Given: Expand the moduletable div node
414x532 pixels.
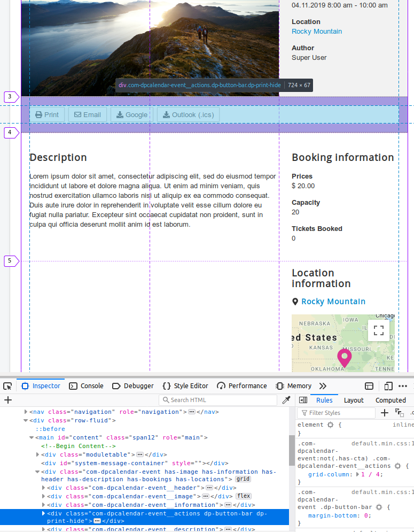Looking at the screenshot, I should pos(37,455).
